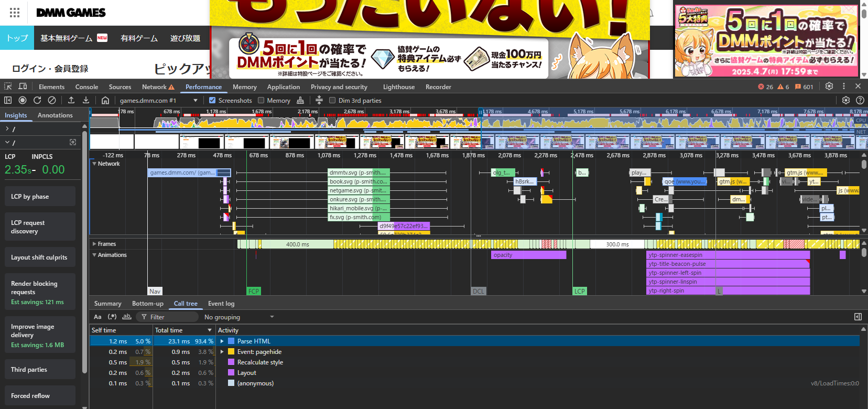Viewport: 868px width, 409px height.
Task: Select the FCP marker in the timeline
Action: 254,291
